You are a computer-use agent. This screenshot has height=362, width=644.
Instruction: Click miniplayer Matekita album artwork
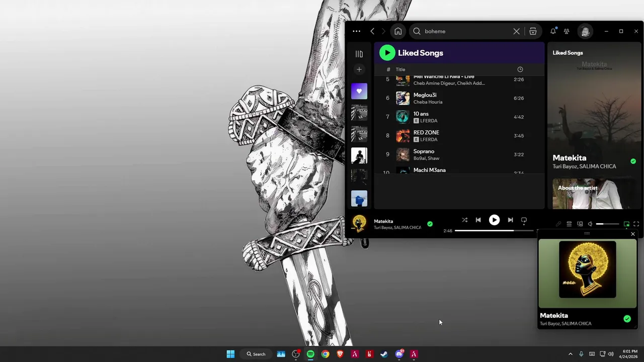coord(587,269)
